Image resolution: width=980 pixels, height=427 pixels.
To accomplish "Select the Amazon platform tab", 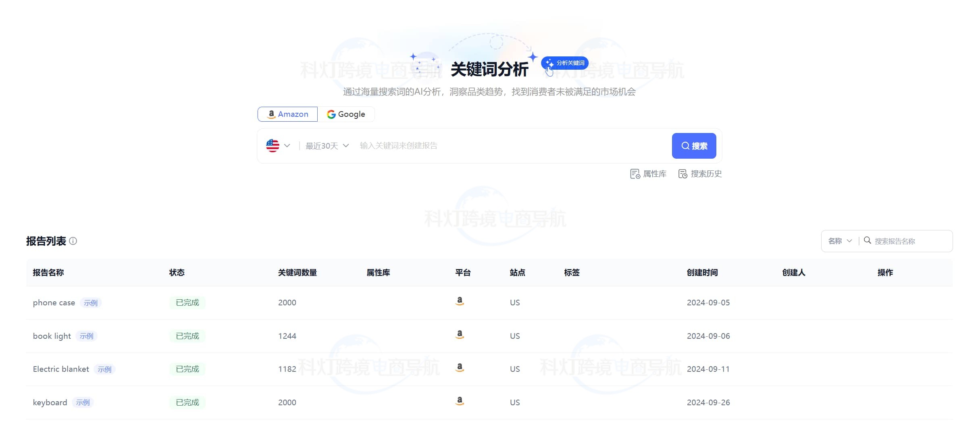I will [287, 114].
